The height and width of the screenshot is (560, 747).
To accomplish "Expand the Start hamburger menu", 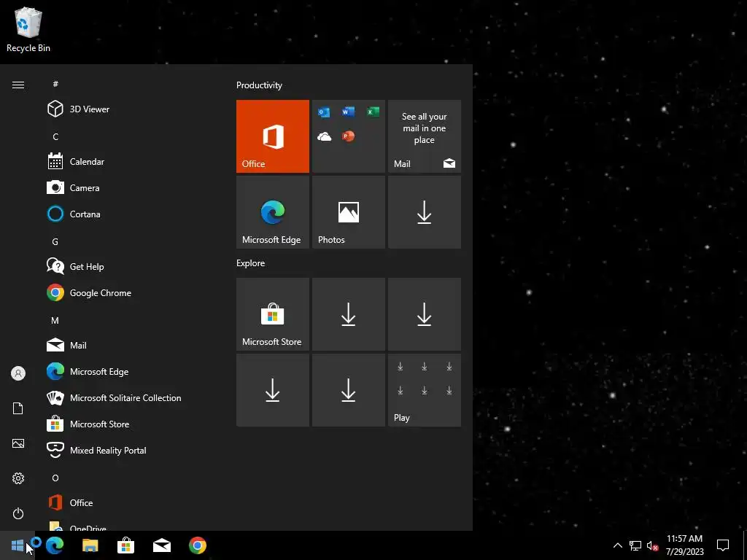I will pos(18,85).
